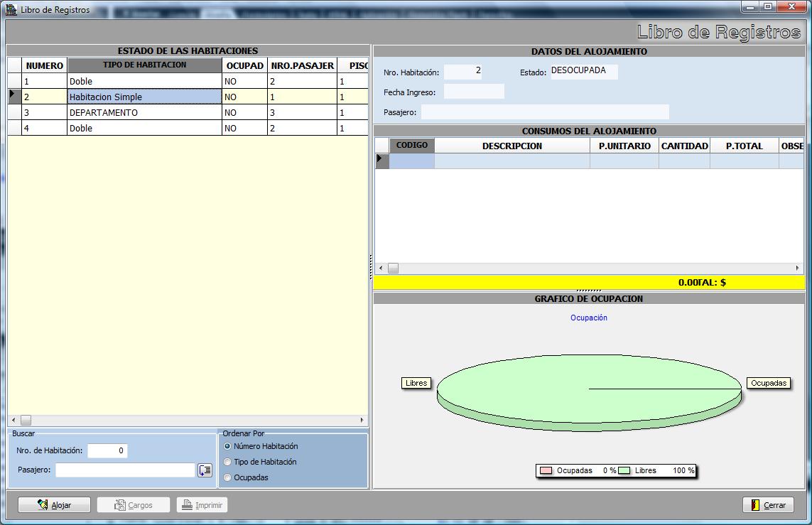
Task: Click the Cerrar button to close
Action: coord(768,505)
